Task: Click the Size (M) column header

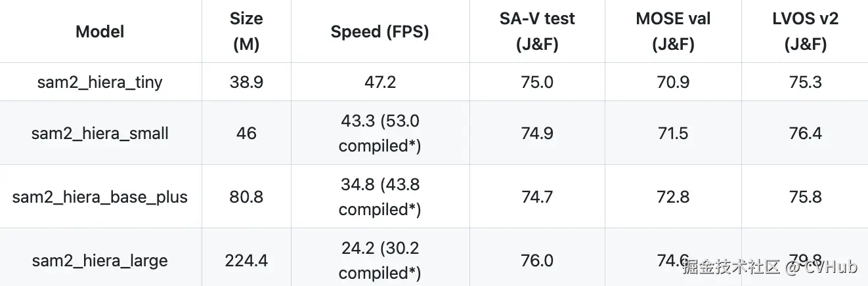Action: tap(246, 31)
